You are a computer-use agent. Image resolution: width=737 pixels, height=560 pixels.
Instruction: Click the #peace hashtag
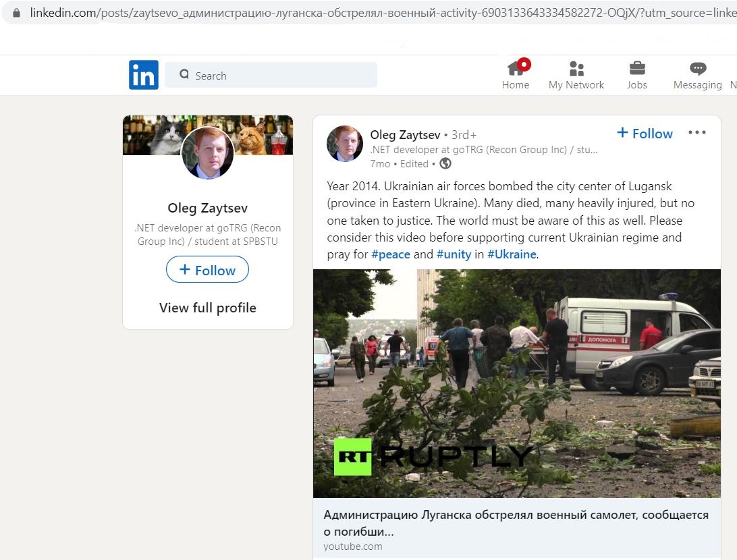391,254
